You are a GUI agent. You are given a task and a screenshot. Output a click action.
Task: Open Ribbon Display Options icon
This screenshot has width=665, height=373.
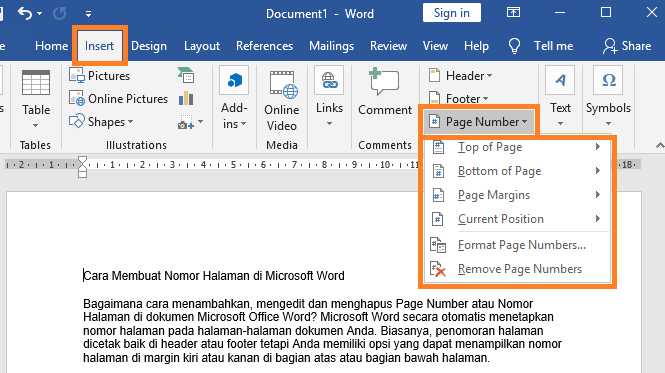click(x=513, y=12)
